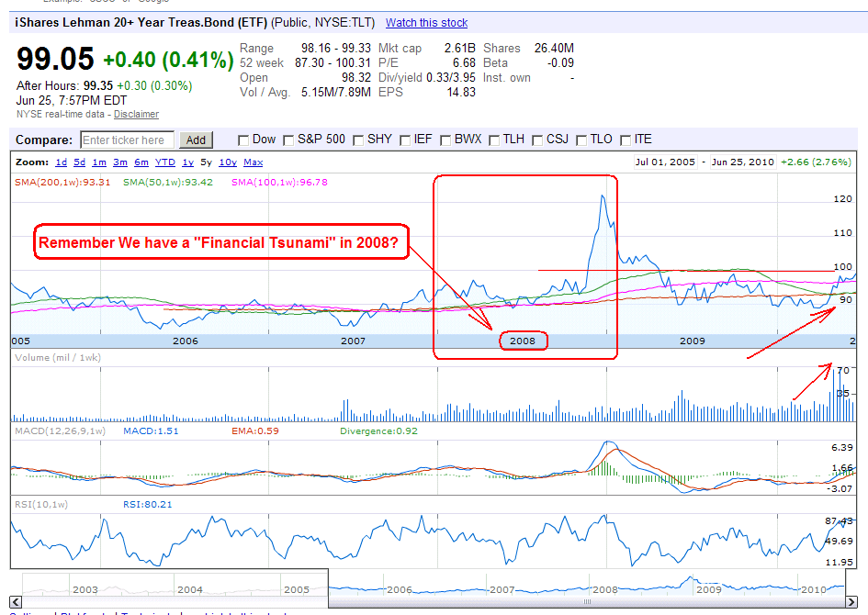The width and height of the screenshot is (868, 615).
Task: Click the MACD(12,26,9,1w) label
Action: [60, 430]
